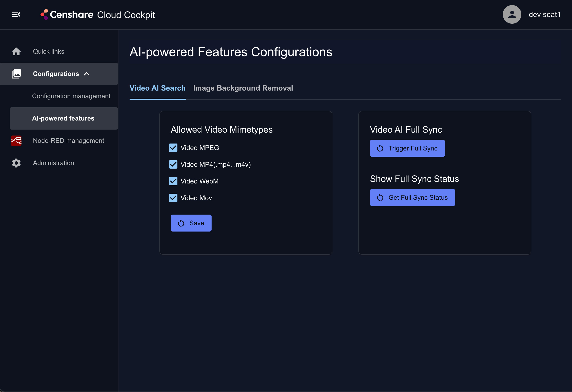Open Node-RED management
This screenshot has width=572, height=392.
click(x=59, y=141)
